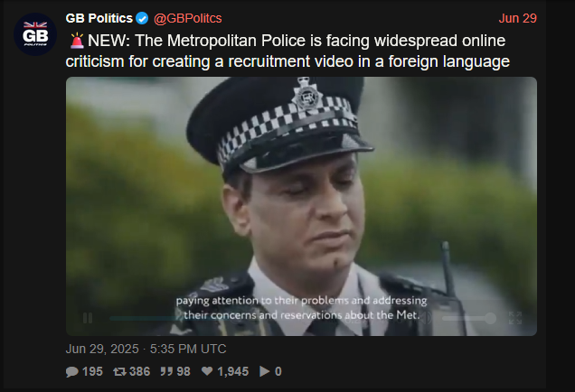Click the full timestamp Jun 29, 2025 5:35 PM UTC

pos(146,349)
